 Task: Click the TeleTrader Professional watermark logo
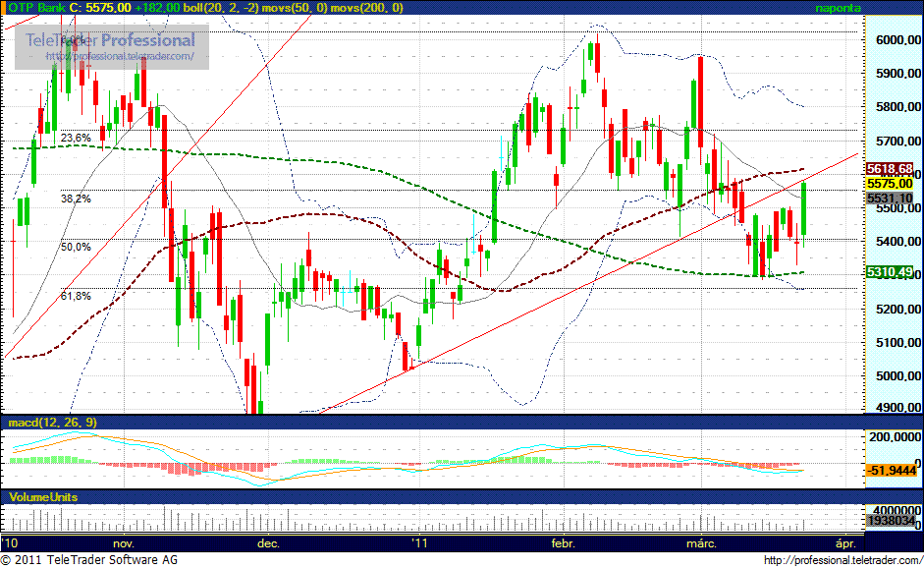point(110,40)
